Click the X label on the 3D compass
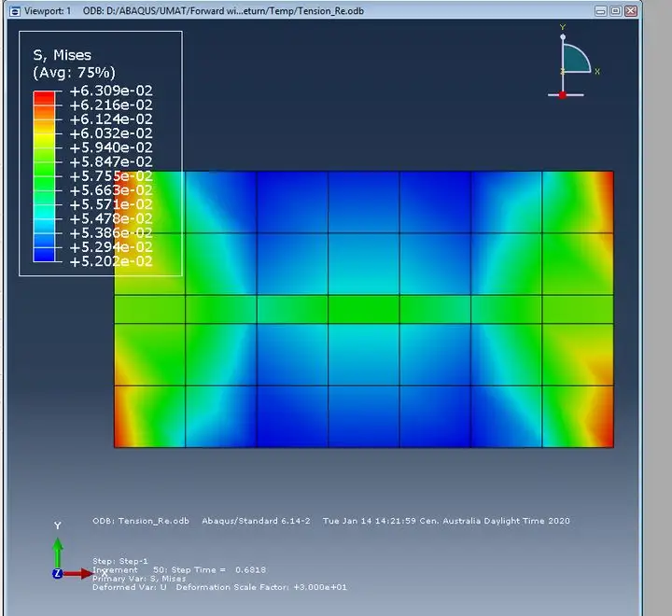 597,72
